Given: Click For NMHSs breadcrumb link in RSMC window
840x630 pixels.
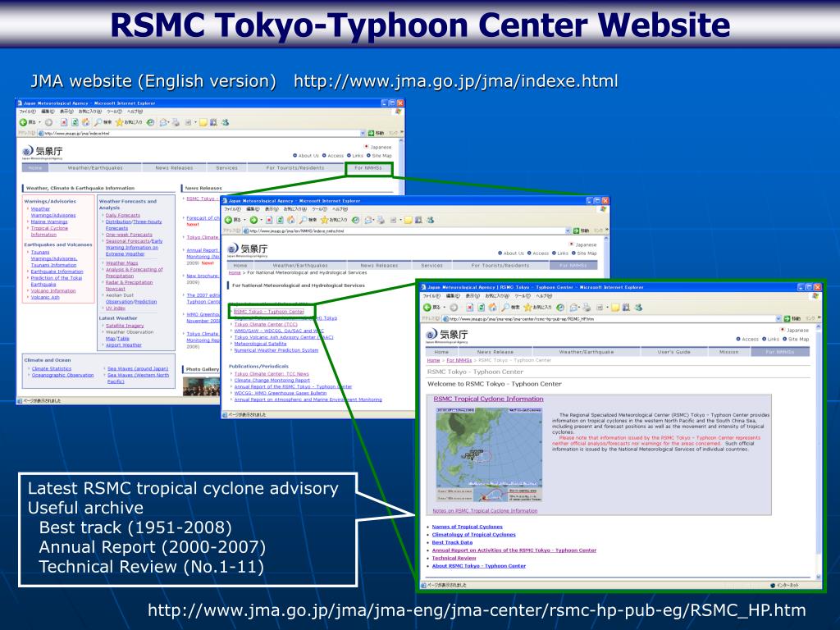Looking at the screenshot, I should (x=459, y=360).
